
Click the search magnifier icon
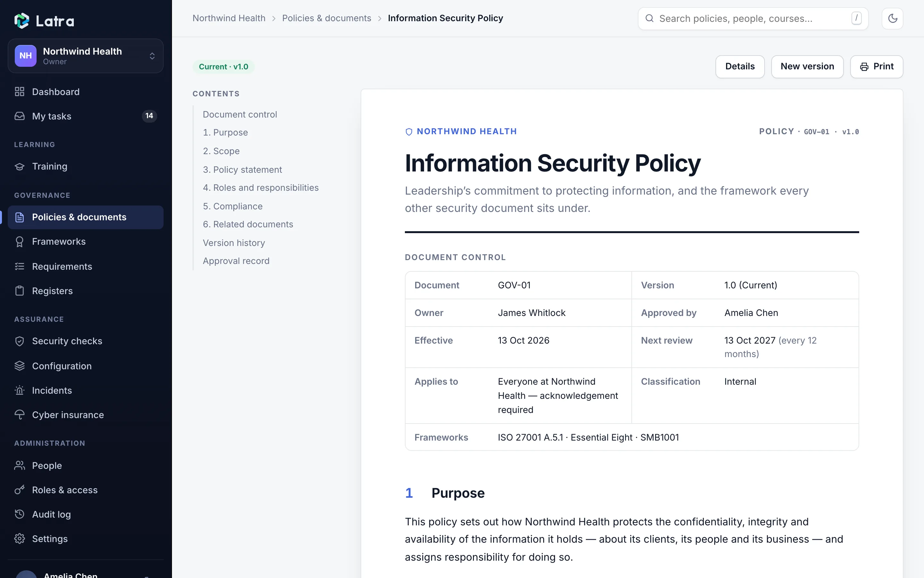[649, 18]
